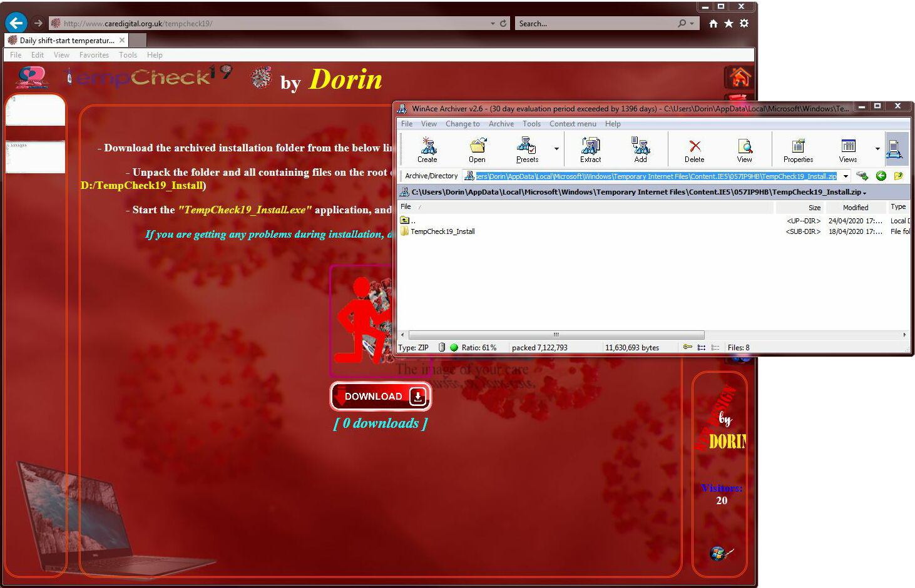This screenshot has width=915, height=588.
Task: Click the key password icon in status bar
Action: pos(687,347)
